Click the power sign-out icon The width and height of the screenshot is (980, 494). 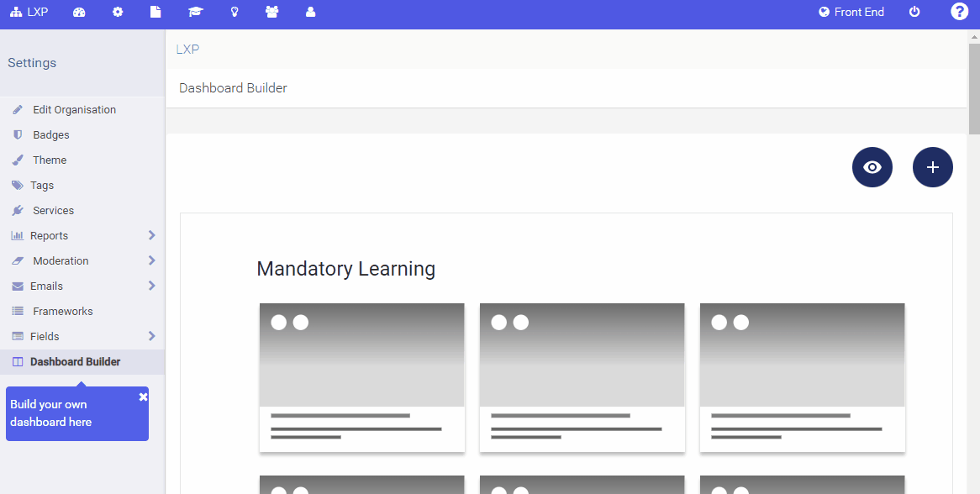click(x=914, y=12)
